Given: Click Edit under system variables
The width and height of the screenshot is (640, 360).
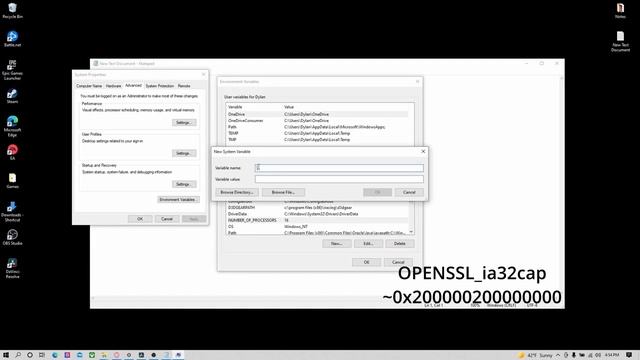Looking at the screenshot, I should pyautogui.click(x=368, y=244).
